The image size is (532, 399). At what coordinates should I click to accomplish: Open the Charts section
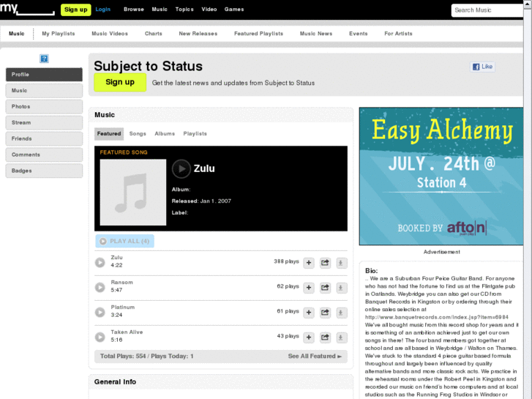tap(154, 34)
